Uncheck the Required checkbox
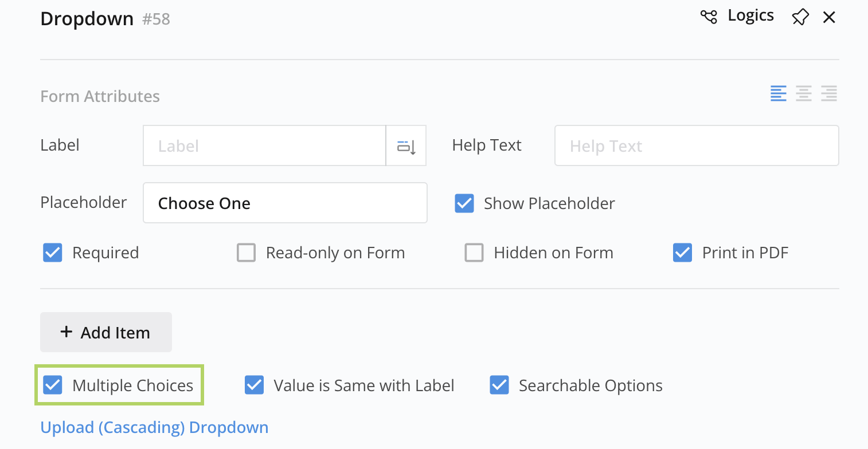The width and height of the screenshot is (868, 449). (x=53, y=253)
